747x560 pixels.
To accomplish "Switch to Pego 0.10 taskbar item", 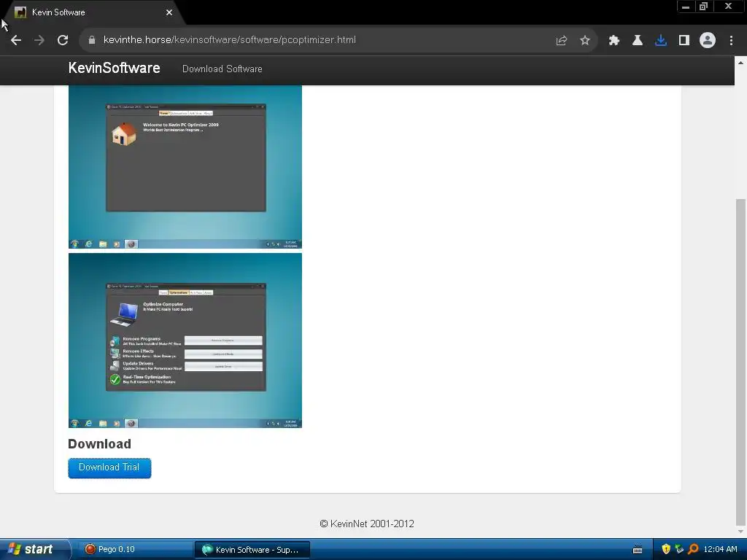I will (135, 550).
